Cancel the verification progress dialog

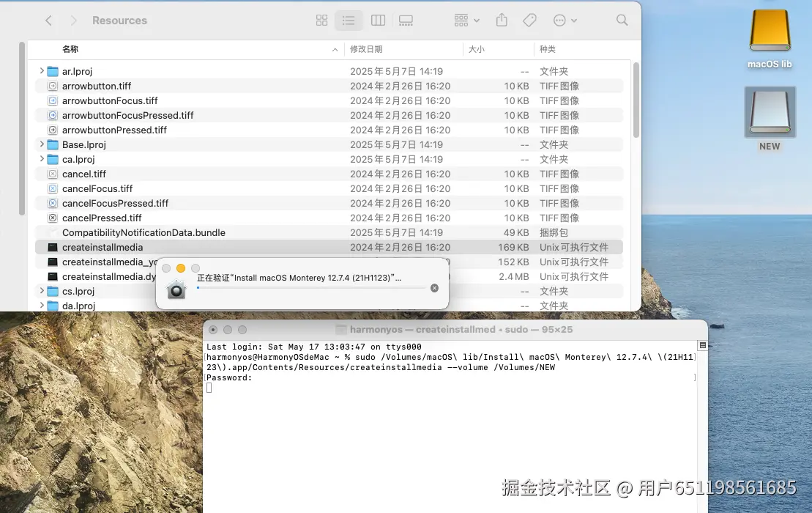coord(434,288)
